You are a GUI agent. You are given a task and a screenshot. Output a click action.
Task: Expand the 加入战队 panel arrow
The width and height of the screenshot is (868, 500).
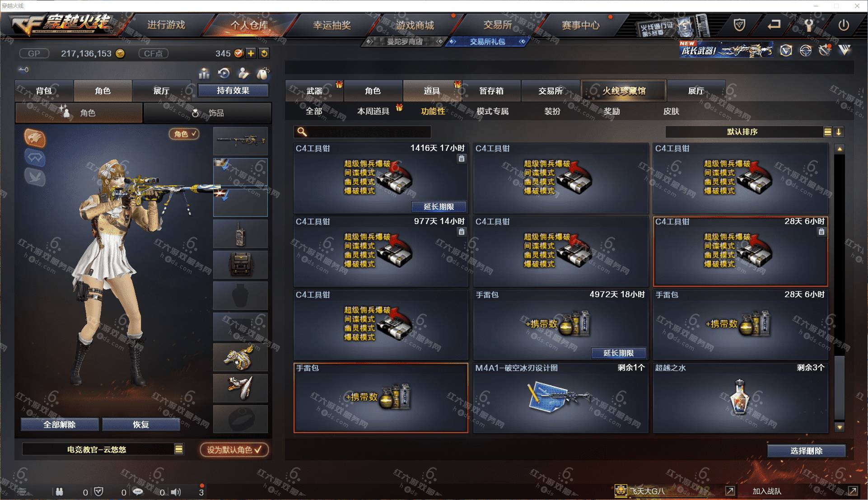pos(853,491)
